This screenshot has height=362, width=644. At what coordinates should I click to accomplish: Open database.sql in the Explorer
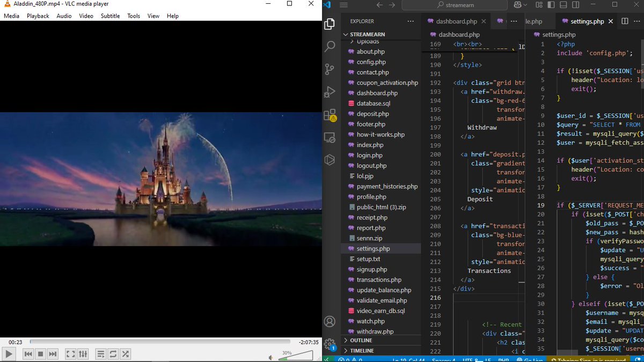coord(381,104)
